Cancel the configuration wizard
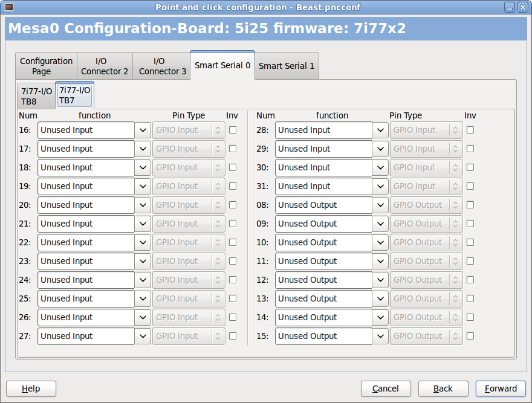532x403 pixels. pyautogui.click(x=386, y=388)
